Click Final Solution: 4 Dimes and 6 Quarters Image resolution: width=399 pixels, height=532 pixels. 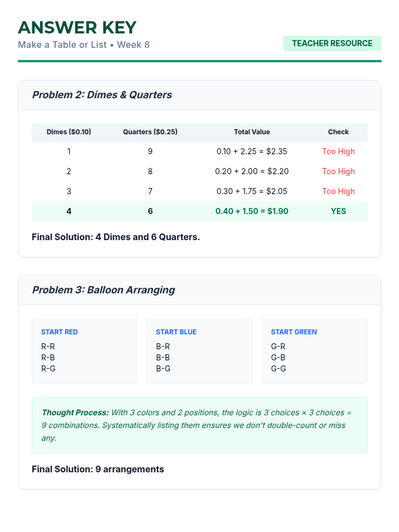116,237
